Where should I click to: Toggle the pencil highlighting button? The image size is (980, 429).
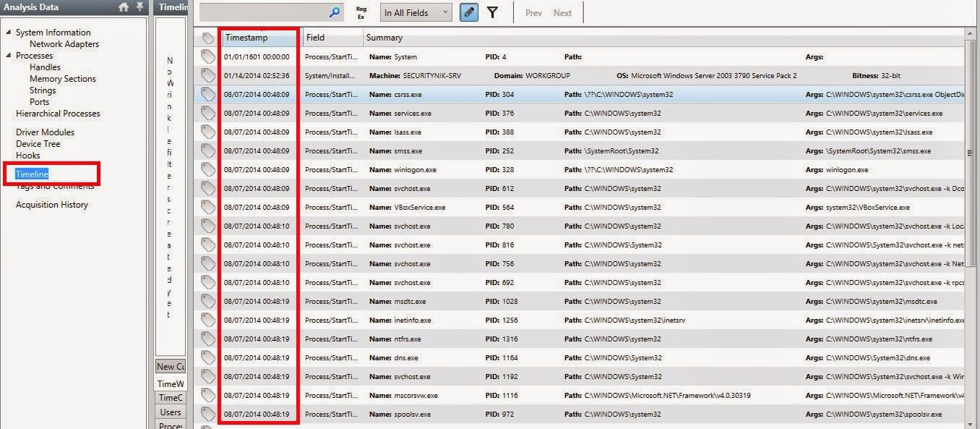tap(468, 12)
